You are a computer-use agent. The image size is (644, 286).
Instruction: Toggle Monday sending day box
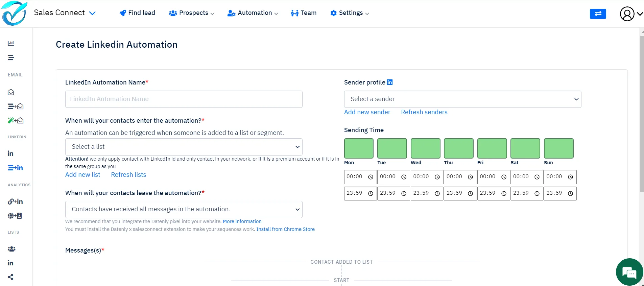click(359, 148)
